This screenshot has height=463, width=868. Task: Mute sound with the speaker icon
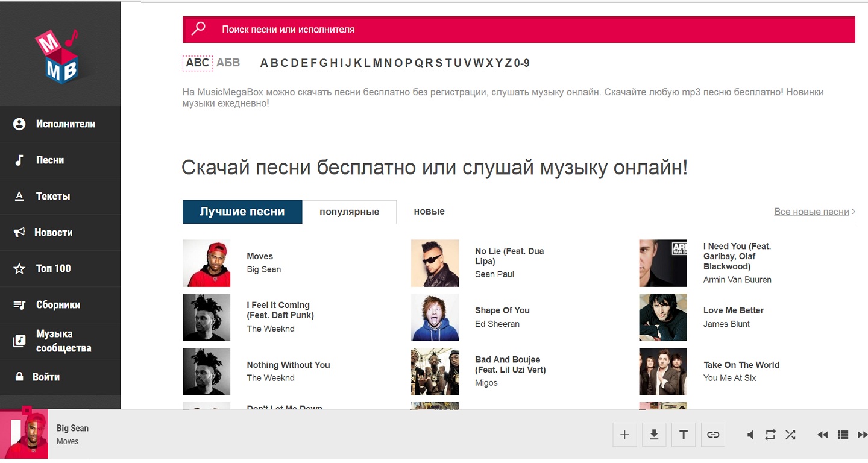coord(750,435)
